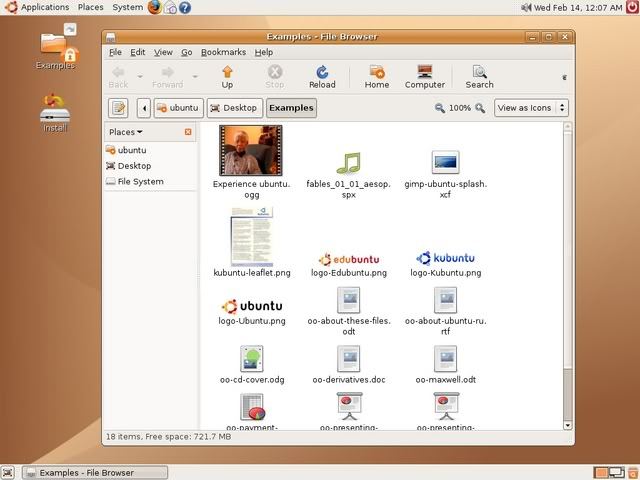The width and height of the screenshot is (640, 480).
Task: Select the oo-maxwell.odt document icon
Action: click(x=445, y=359)
